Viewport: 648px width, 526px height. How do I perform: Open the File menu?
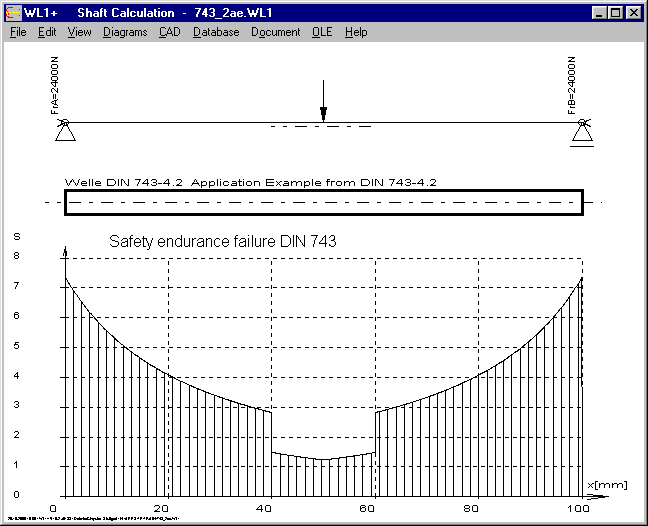18,32
